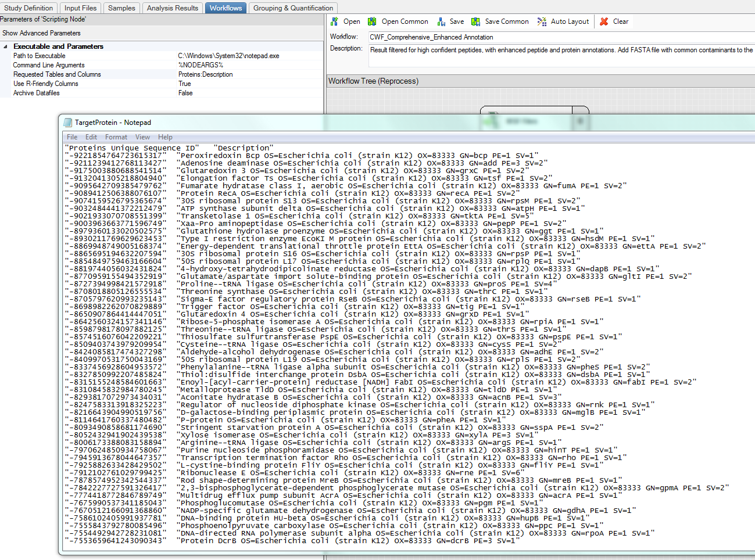
Task: Open Notepad's Format menu
Action: (116, 137)
